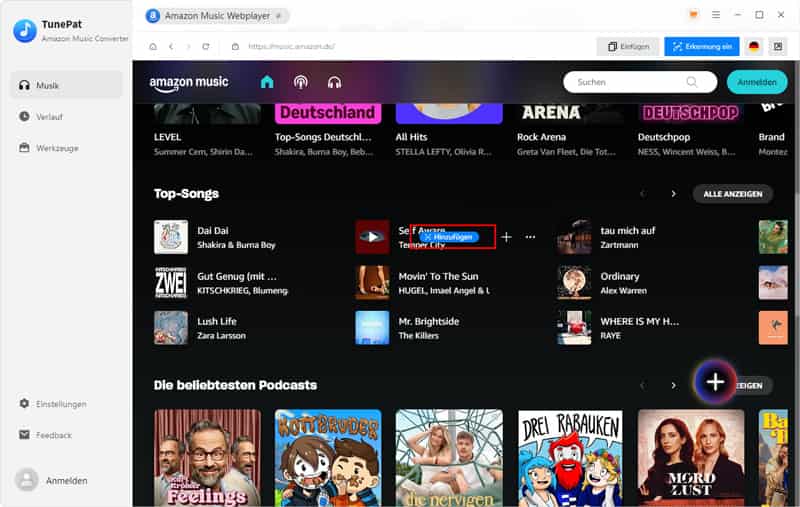Select the song tau mich auf
Viewport: 800px width, 507px height.
pyautogui.click(x=628, y=231)
